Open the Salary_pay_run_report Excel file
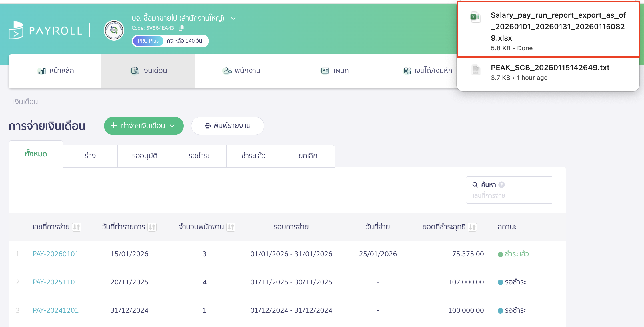Viewport: 644px width, 327px height. pyautogui.click(x=557, y=26)
